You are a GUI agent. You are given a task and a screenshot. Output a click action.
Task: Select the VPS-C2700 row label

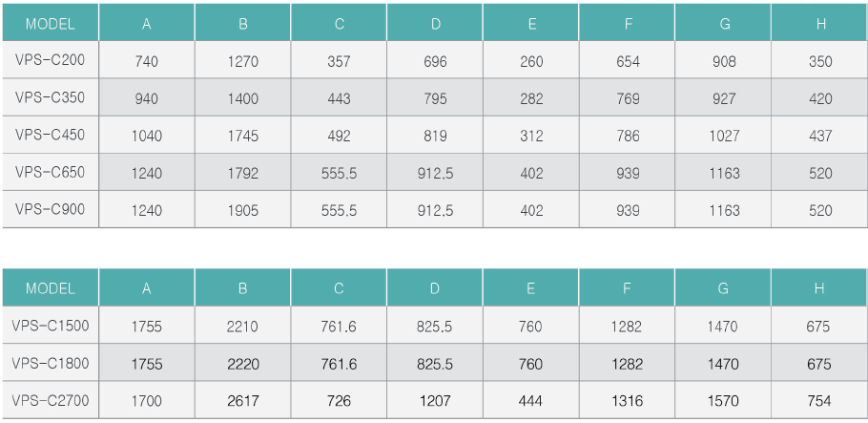pyautogui.click(x=51, y=400)
